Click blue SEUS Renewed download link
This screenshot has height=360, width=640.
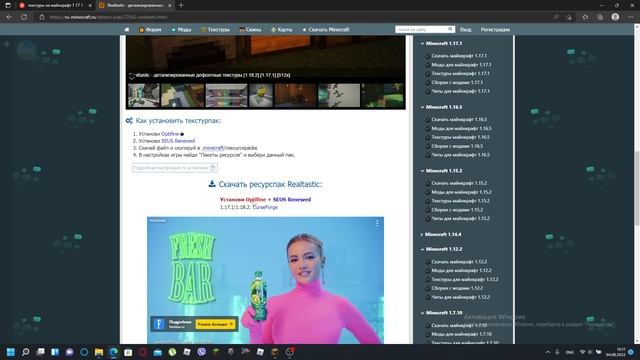coord(292,200)
